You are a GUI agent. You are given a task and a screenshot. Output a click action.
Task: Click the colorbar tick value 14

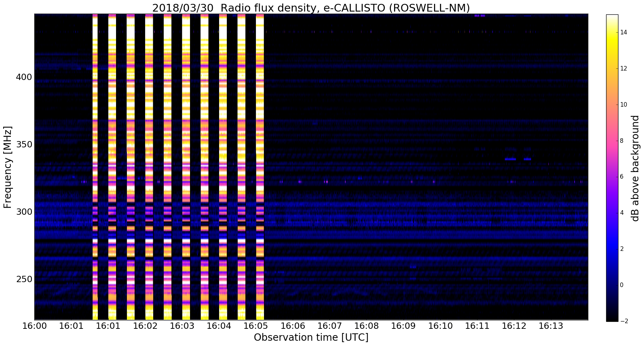(623, 32)
